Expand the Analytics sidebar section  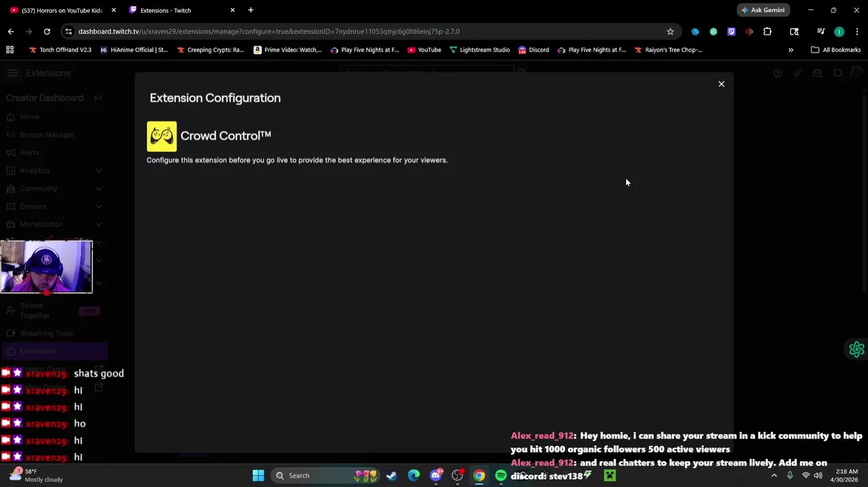pyautogui.click(x=54, y=170)
